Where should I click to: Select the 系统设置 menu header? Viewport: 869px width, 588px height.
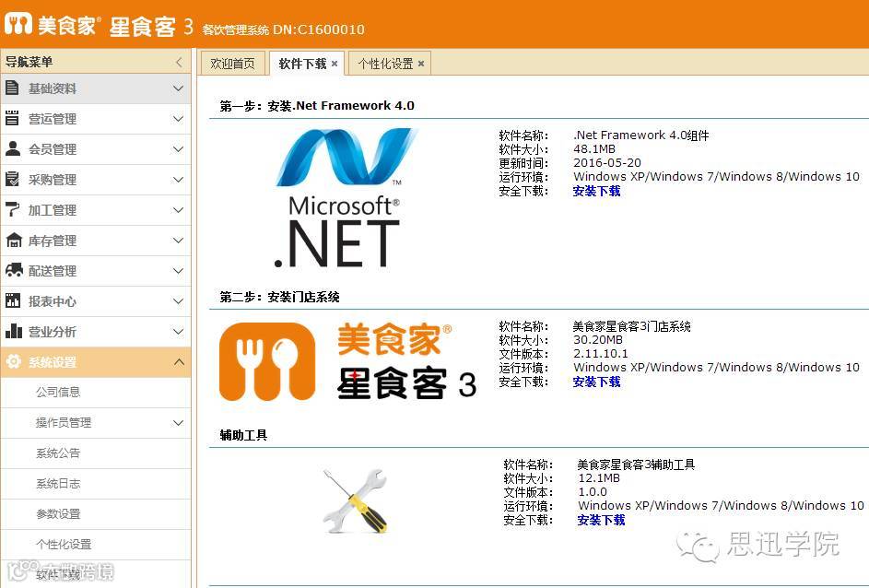tap(95, 362)
